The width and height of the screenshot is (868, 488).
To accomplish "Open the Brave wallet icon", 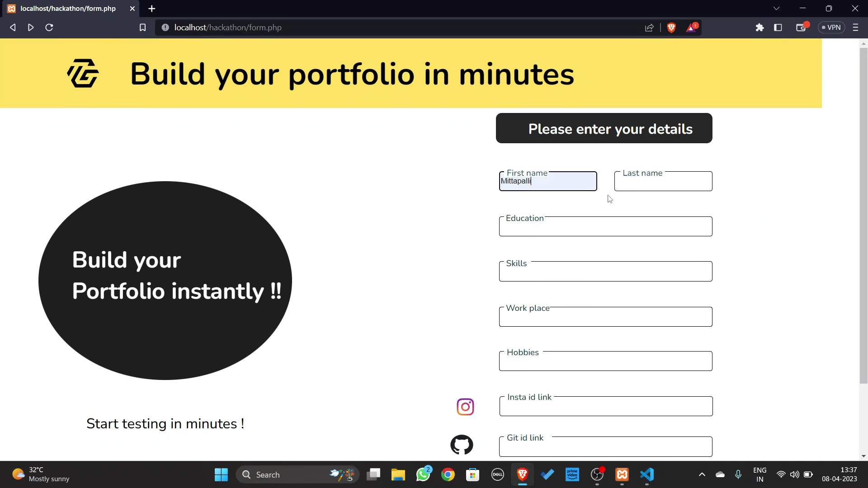I will [x=801, y=28].
